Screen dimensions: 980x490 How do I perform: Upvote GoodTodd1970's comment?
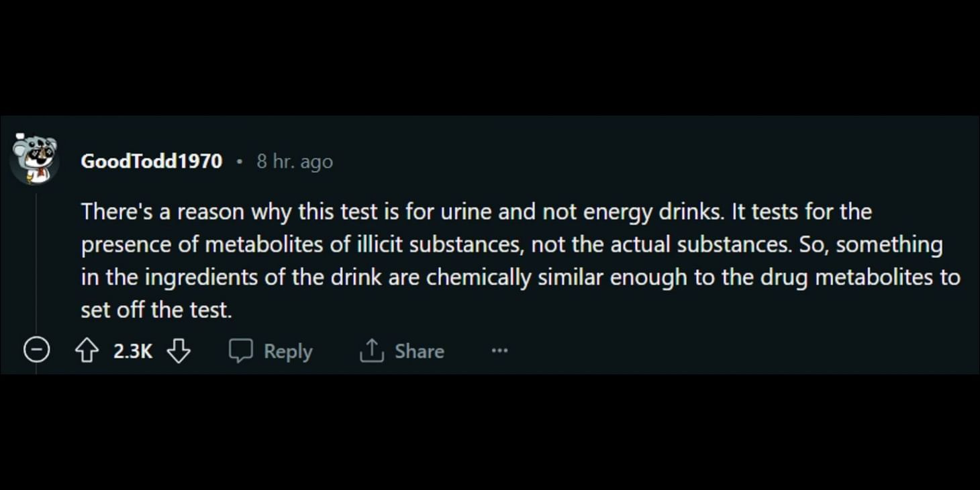87,350
